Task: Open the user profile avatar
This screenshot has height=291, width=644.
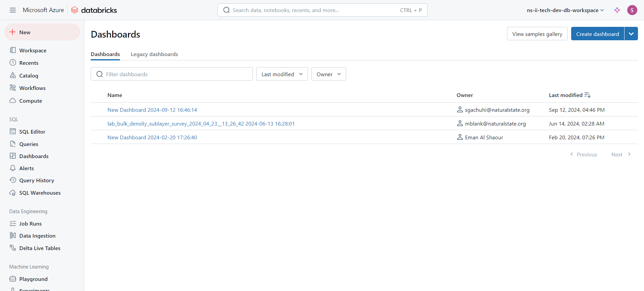Action: (x=632, y=10)
